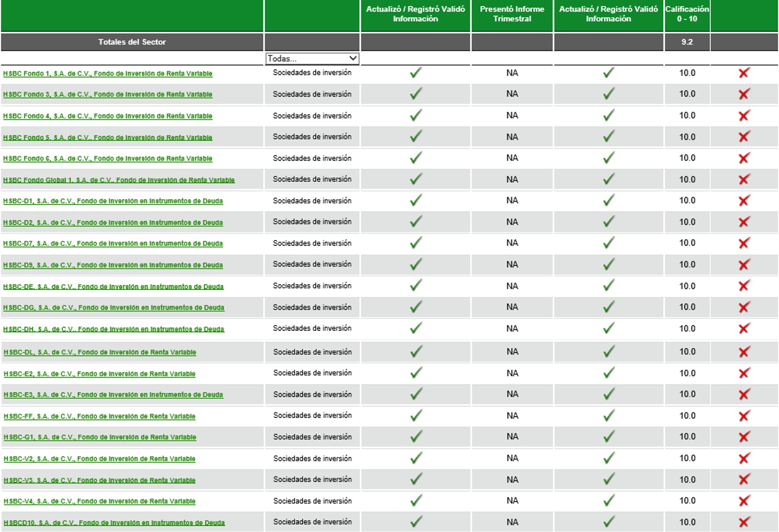Follow the HSBC-D9 fund link
This screenshot has height=532, width=779.
tap(113, 265)
